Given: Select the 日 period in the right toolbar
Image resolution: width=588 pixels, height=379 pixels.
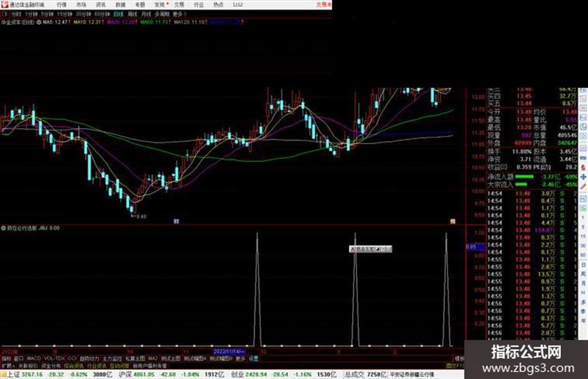Looking at the screenshot, I should [583, 264].
